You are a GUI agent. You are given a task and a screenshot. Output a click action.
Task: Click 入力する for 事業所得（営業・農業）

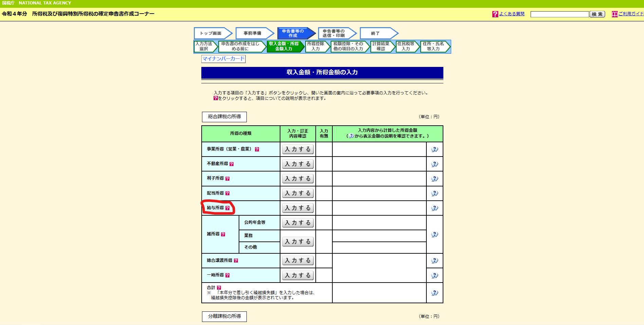298,149
